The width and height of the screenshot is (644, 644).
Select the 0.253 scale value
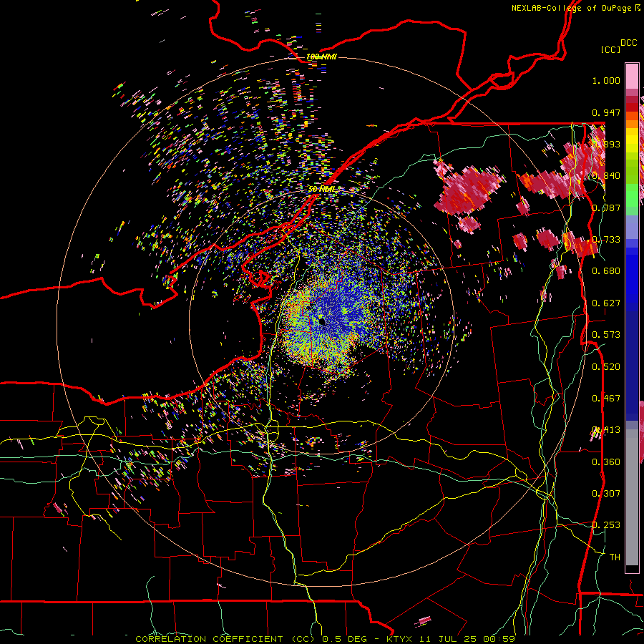pos(606,525)
